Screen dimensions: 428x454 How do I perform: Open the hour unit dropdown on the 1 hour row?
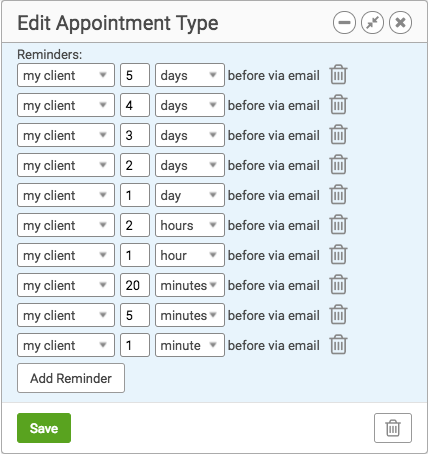pos(190,255)
